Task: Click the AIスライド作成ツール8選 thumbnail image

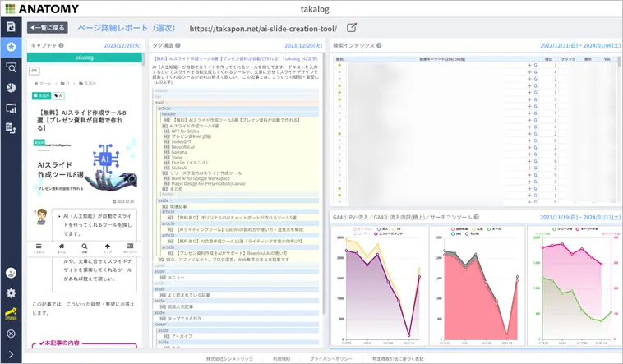Action: coord(85,168)
